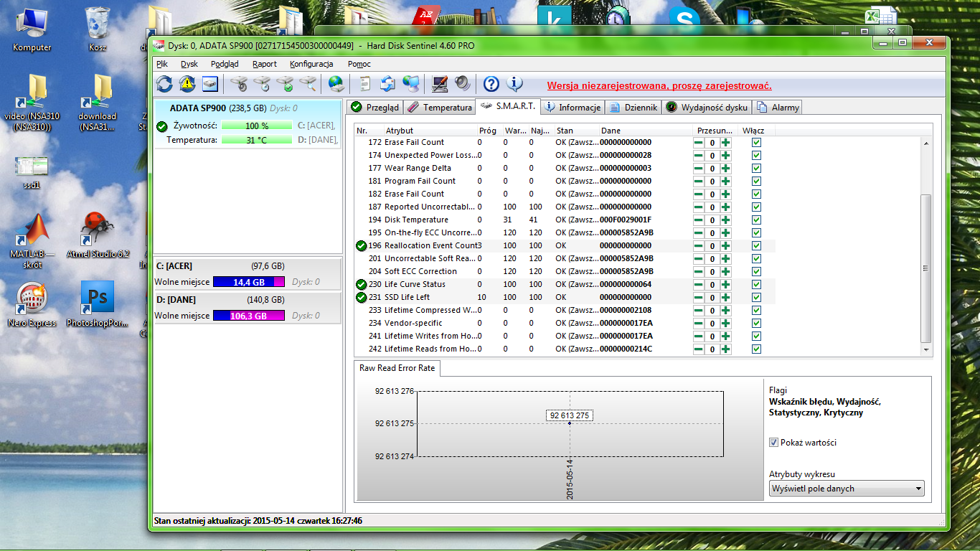Screen dimensions: 980x551
Task: Open the blue disk information toolbar icon
Action: click(x=209, y=84)
